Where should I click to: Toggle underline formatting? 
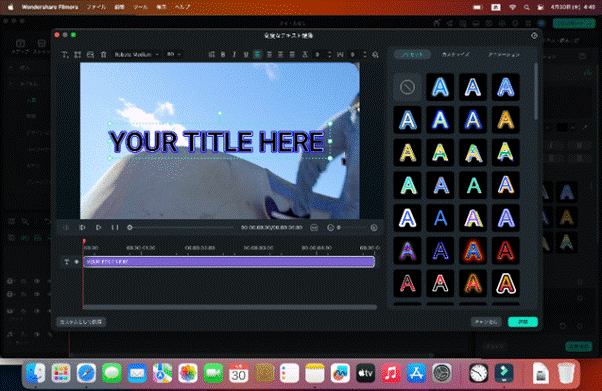click(246, 55)
